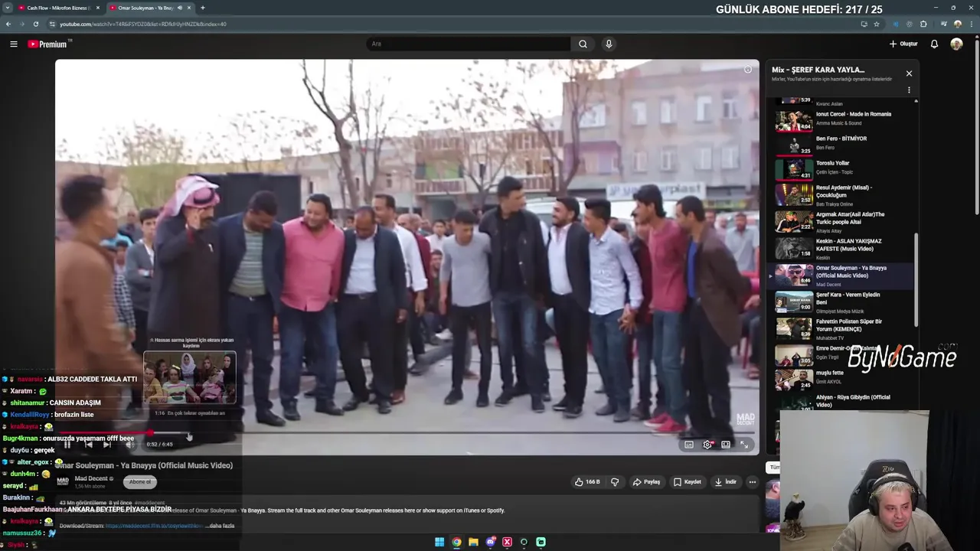Save the video with Kaydet
This screenshot has height=551, width=980.
click(x=687, y=482)
